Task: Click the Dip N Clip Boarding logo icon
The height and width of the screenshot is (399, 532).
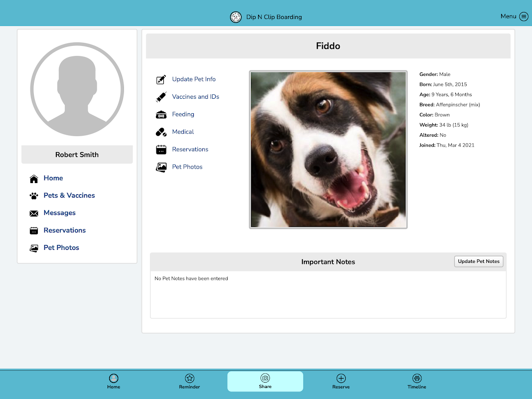Action: click(236, 17)
